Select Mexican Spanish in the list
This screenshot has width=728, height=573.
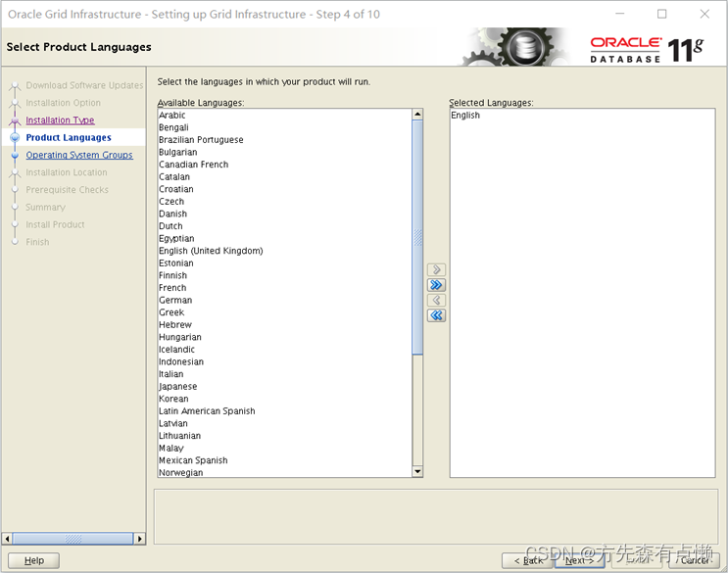pyautogui.click(x=284, y=460)
